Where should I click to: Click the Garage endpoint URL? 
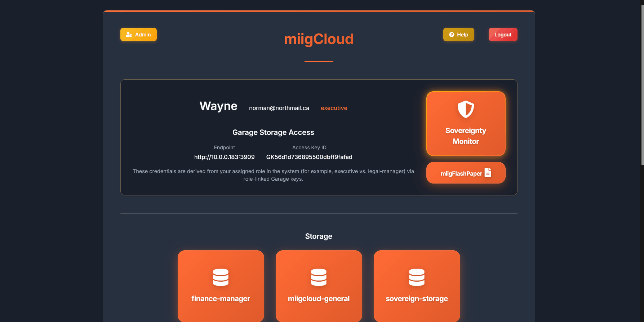tap(224, 157)
